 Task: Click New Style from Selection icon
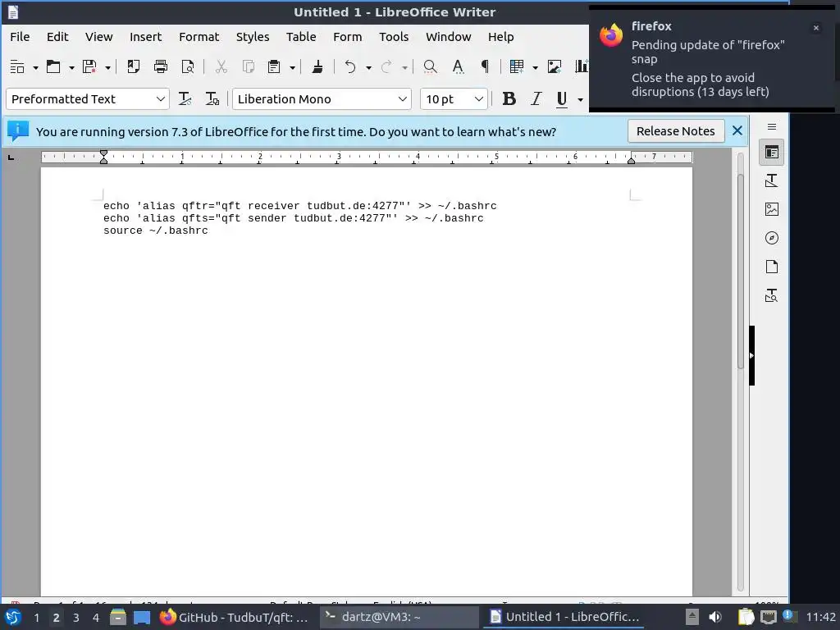(212, 99)
